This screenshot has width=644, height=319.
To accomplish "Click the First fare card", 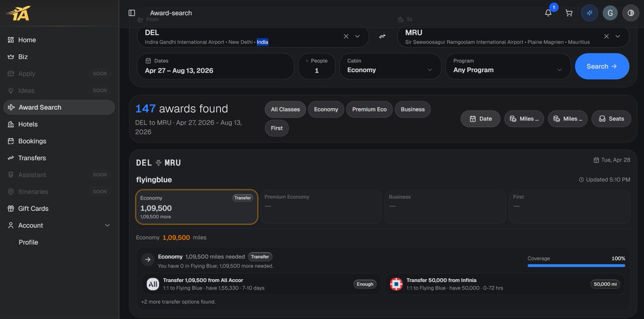I will [570, 207].
